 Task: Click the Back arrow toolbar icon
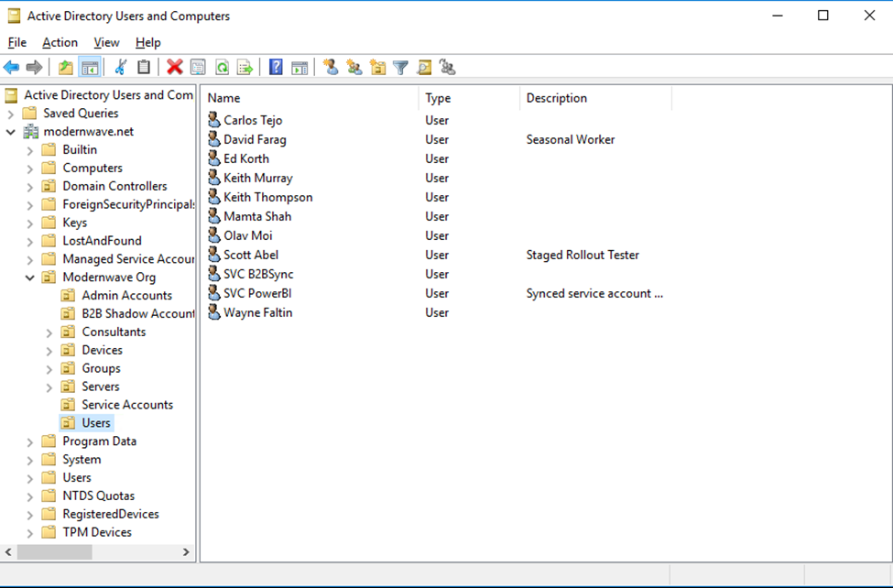[x=11, y=67]
